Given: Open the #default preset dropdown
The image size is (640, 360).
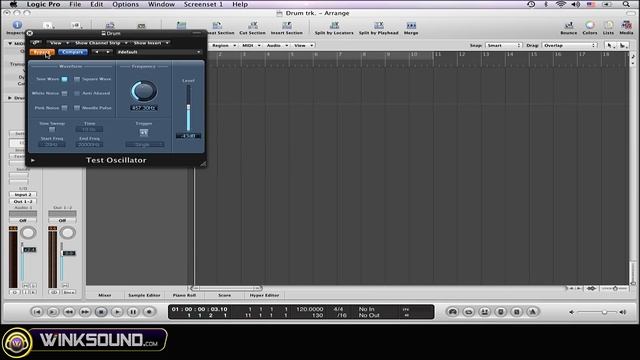Looking at the screenshot, I should coord(159,52).
